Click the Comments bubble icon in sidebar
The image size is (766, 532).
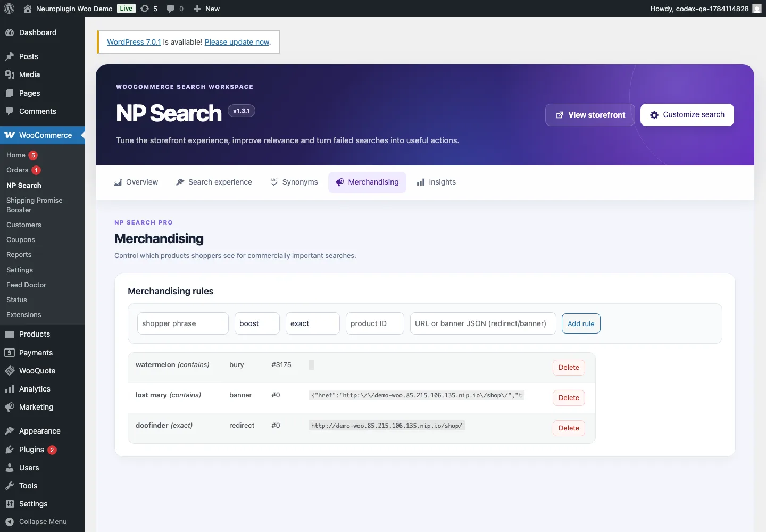[10, 111]
